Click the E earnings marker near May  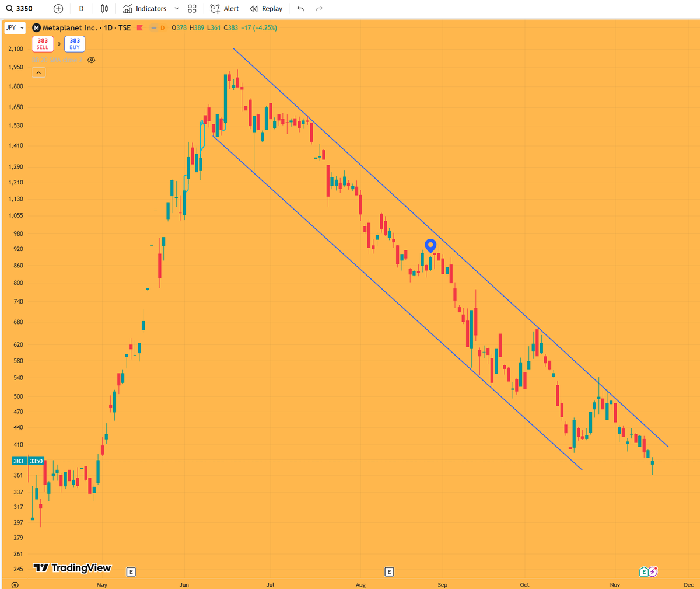pyautogui.click(x=131, y=572)
